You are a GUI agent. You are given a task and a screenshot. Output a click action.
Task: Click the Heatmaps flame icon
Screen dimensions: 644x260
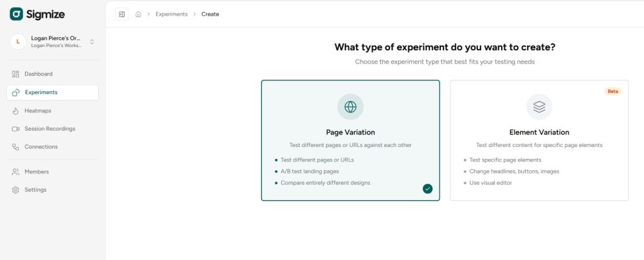click(16, 111)
